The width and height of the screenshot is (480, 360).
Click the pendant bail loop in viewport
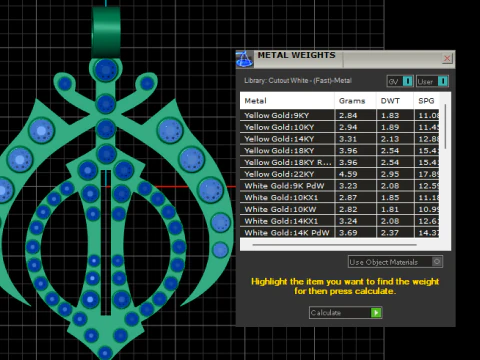click(x=106, y=32)
